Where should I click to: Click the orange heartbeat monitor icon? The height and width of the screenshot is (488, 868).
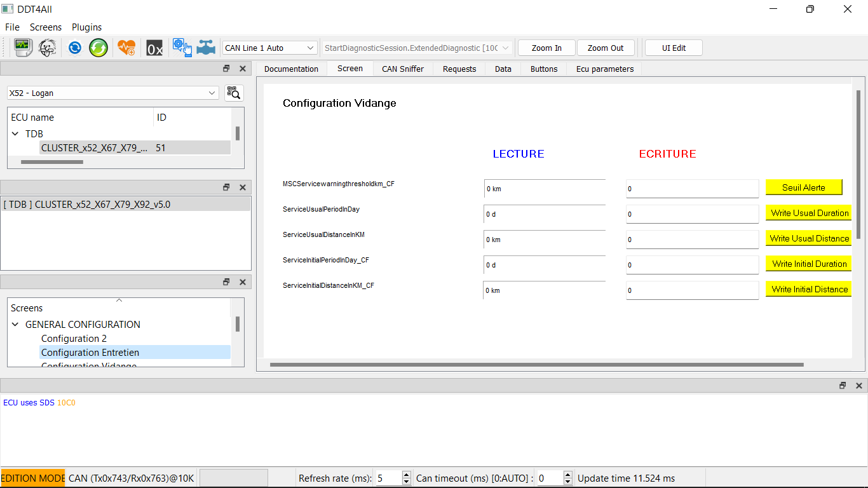click(126, 47)
